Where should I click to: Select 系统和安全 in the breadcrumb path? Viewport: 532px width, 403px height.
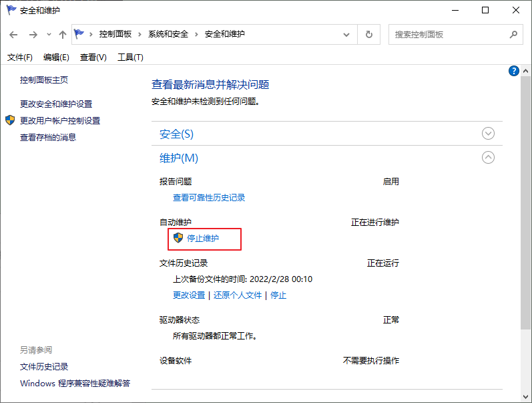168,34
